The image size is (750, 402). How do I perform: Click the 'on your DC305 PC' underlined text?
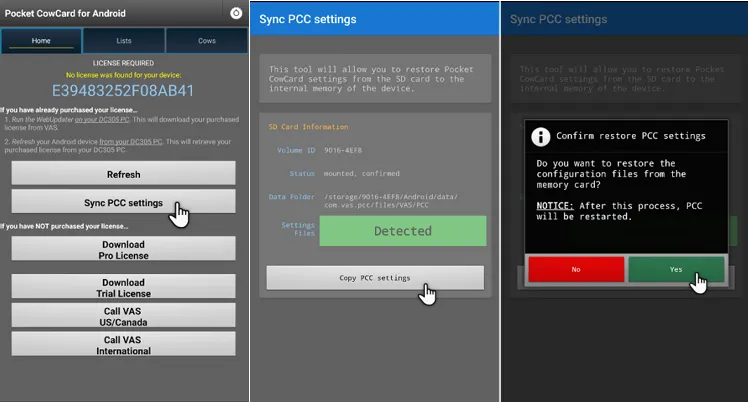click(102, 120)
